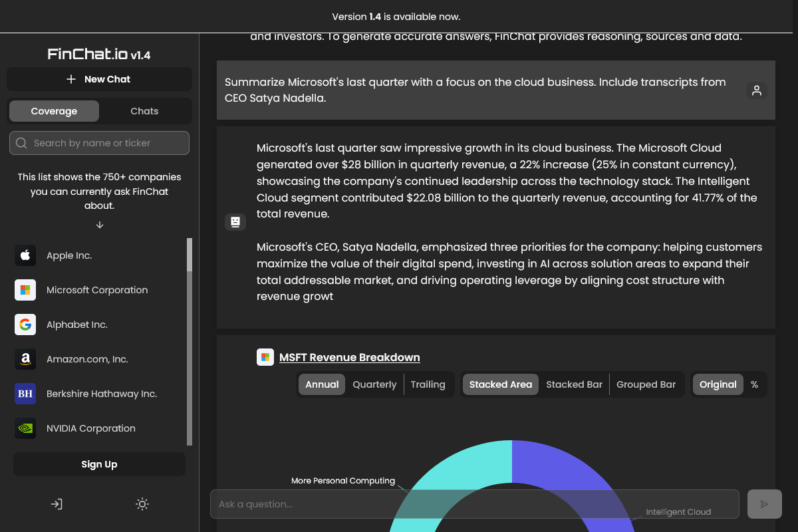798x532 pixels.
Task: Select Apple Inc. company icon in sidebar
Action: (25, 255)
